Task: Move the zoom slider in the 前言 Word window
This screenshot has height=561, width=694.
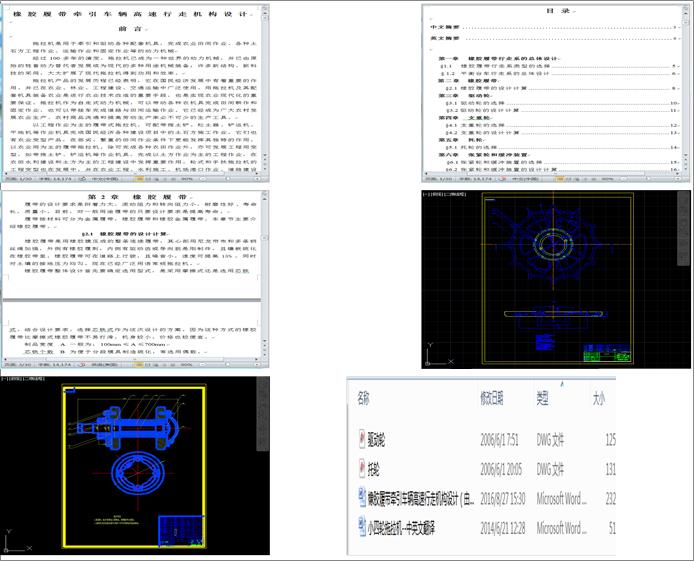Action: (228, 179)
